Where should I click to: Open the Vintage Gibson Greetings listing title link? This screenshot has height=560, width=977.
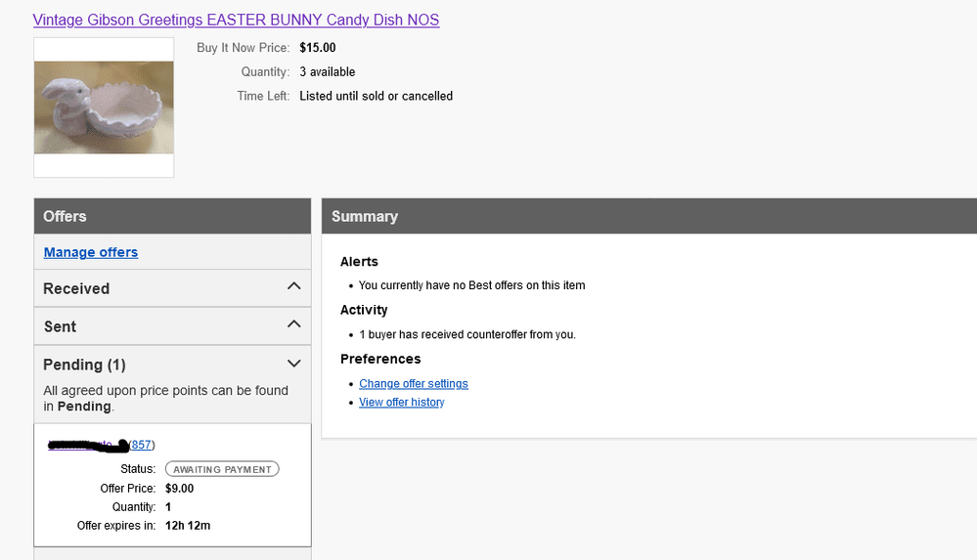click(x=236, y=20)
